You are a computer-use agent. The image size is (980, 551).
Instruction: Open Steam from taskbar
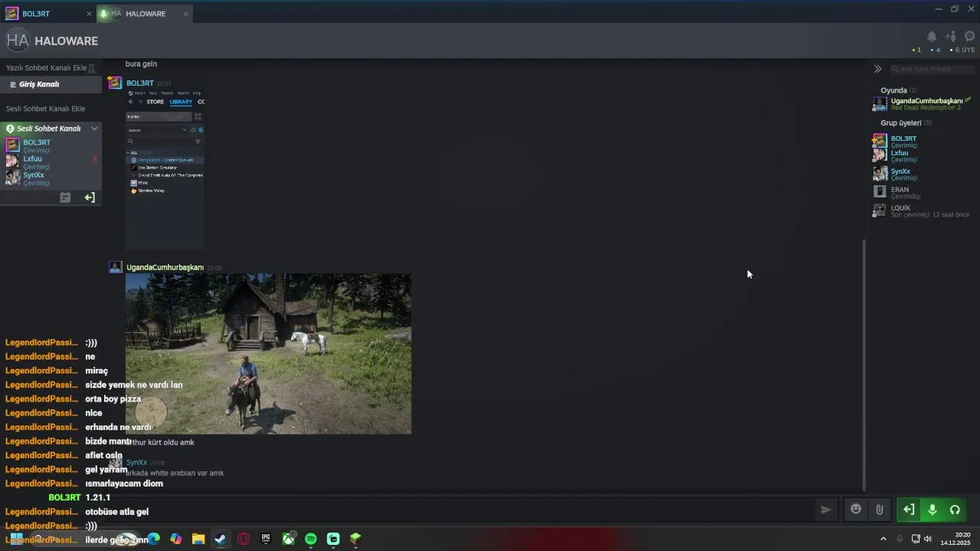tap(220, 539)
